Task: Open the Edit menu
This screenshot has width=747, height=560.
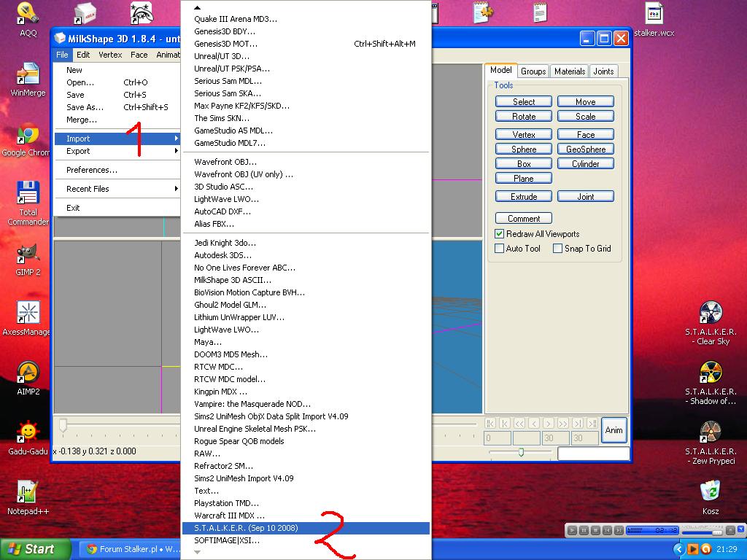Action: point(83,55)
